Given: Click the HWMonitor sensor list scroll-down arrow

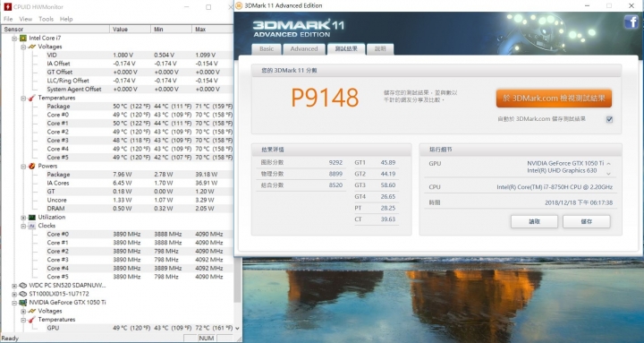Looking at the screenshot, I should [x=237, y=328].
